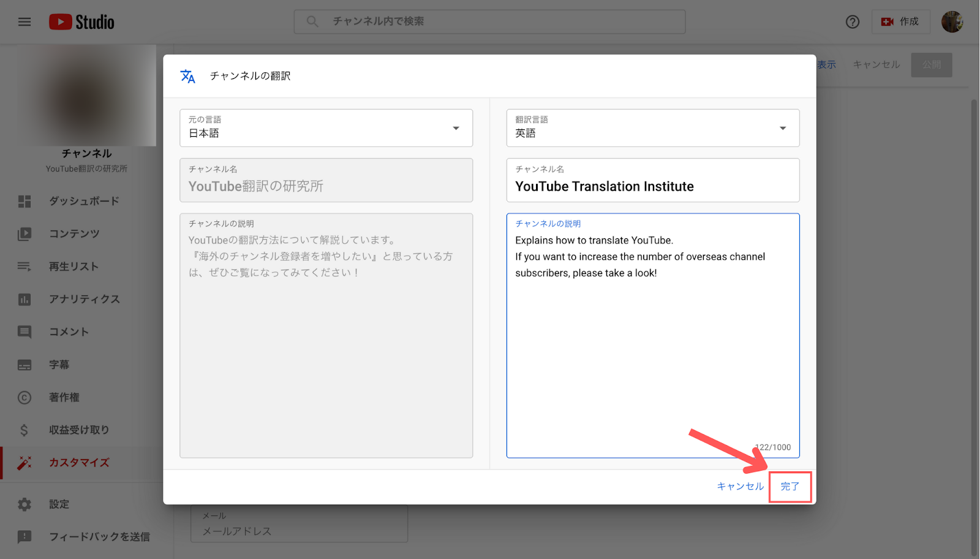Image resolution: width=980 pixels, height=559 pixels.
Task: Click the dashboard grid icon
Action: (24, 201)
